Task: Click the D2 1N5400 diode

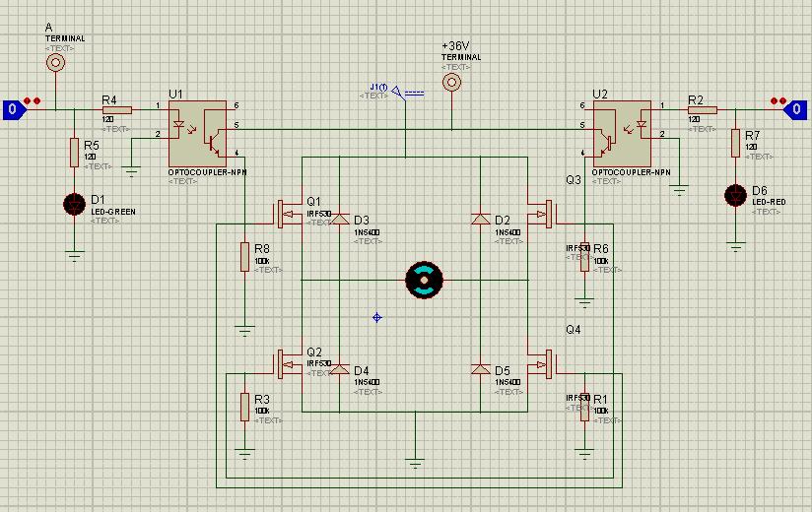Action: (481, 219)
